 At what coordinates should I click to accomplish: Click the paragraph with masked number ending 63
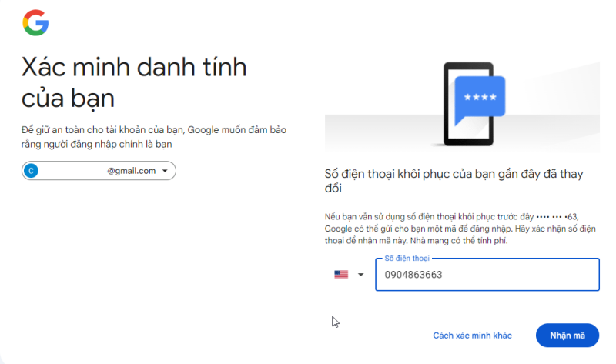[x=460, y=229]
